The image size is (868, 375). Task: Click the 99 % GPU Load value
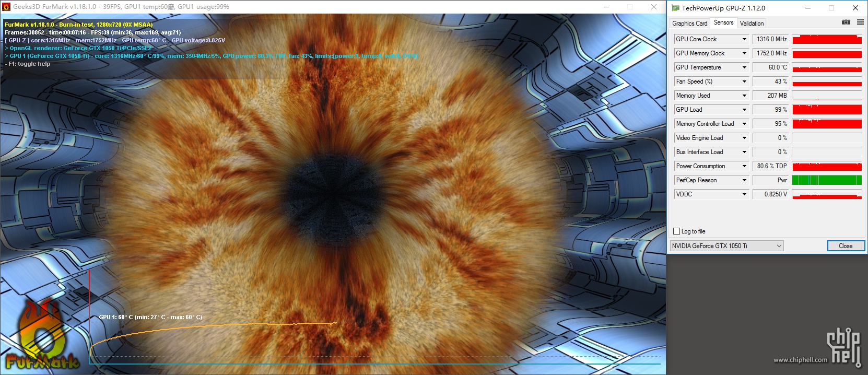771,110
